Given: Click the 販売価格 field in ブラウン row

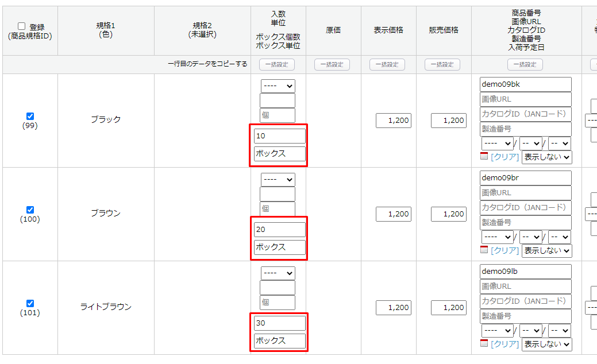Looking at the screenshot, I should point(449,214).
